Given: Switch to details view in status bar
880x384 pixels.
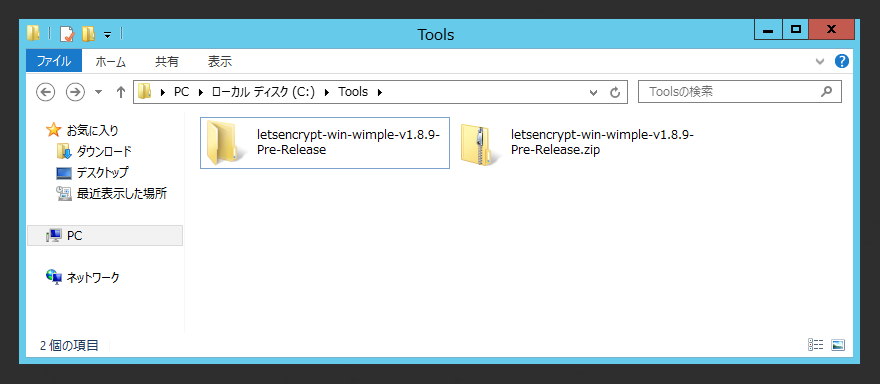Looking at the screenshot, I should tap(815, 345).
